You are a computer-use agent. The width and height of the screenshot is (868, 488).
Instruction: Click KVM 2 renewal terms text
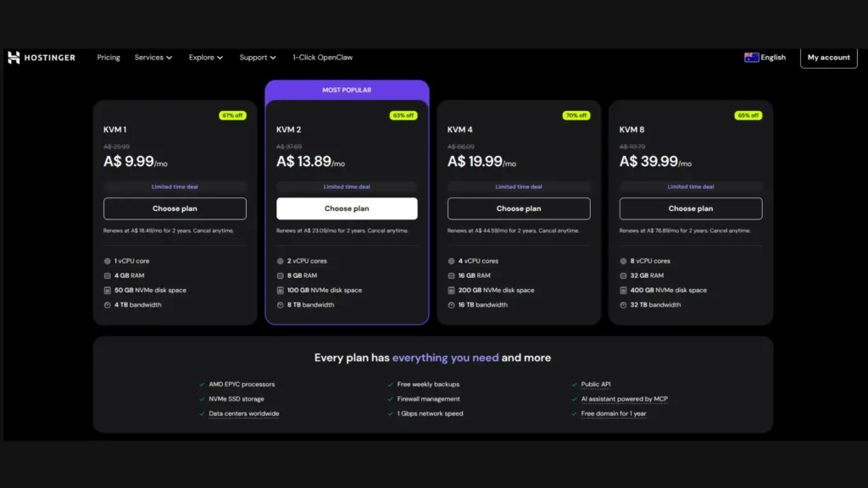click(342, 230)
